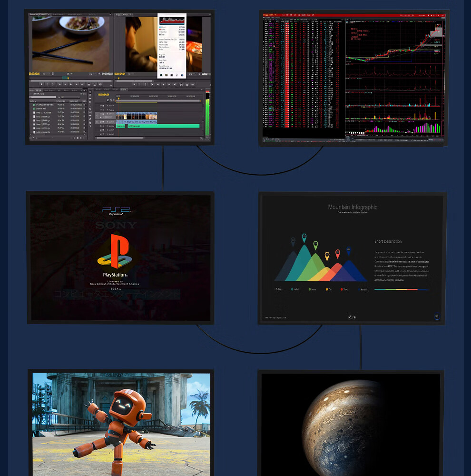Go to next slide with right arrow button
Screen dimensions: 471x476
354,317
